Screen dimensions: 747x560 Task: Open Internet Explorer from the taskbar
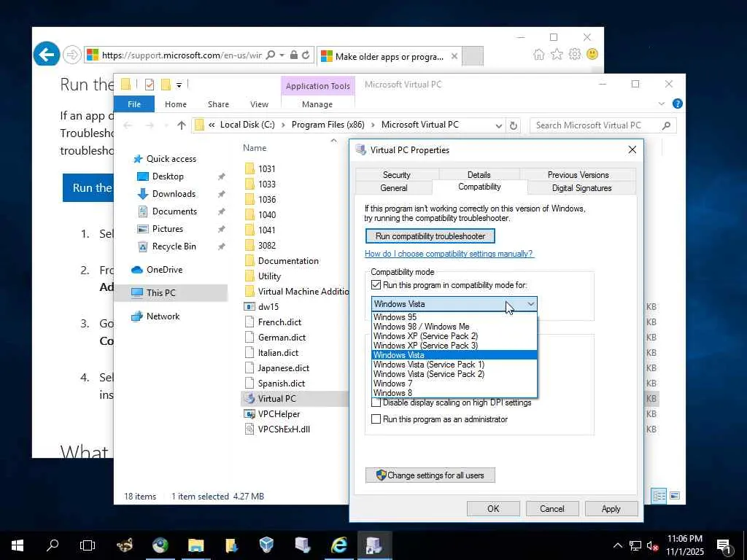pos(338,545)
